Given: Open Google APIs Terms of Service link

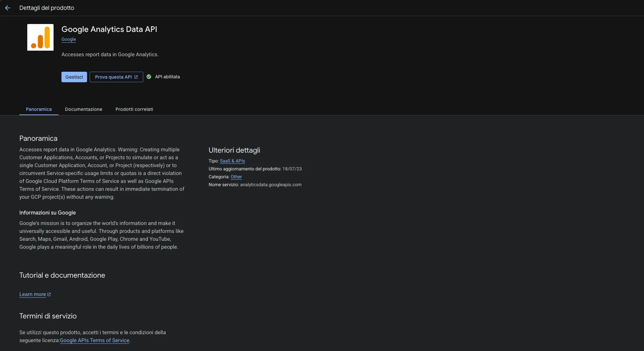Looking at the screenshot, I should (95, 340).
